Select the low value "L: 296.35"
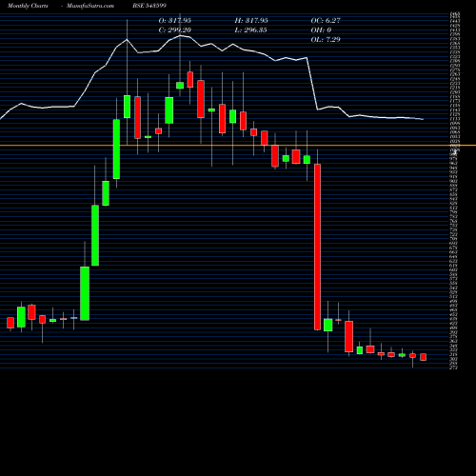 250,30
